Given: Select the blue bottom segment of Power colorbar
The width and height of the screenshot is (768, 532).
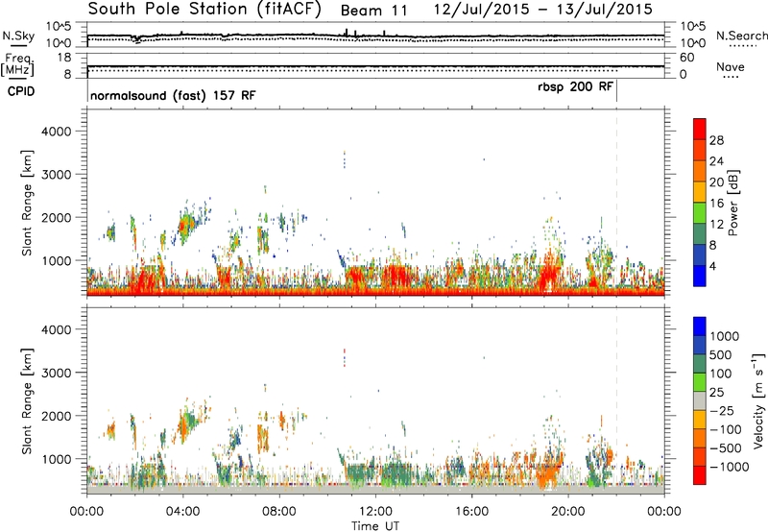Looking at the screenshot, I should coord(700,277).
